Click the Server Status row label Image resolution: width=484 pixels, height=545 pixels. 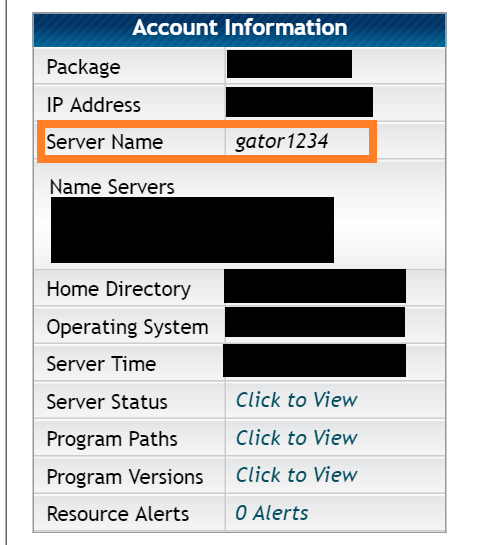(x=107, y=402)
